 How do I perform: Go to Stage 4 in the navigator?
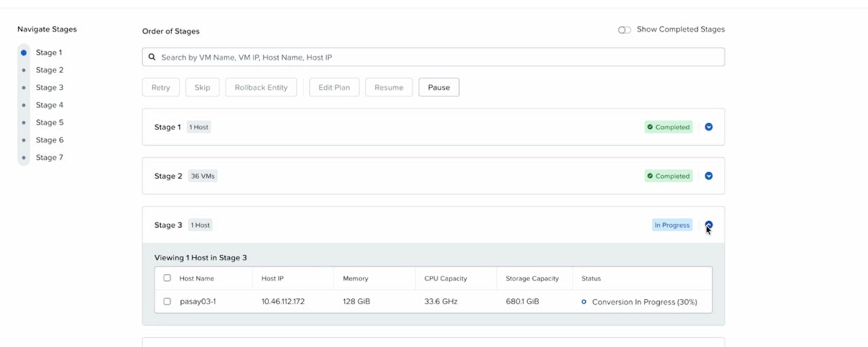50,106
